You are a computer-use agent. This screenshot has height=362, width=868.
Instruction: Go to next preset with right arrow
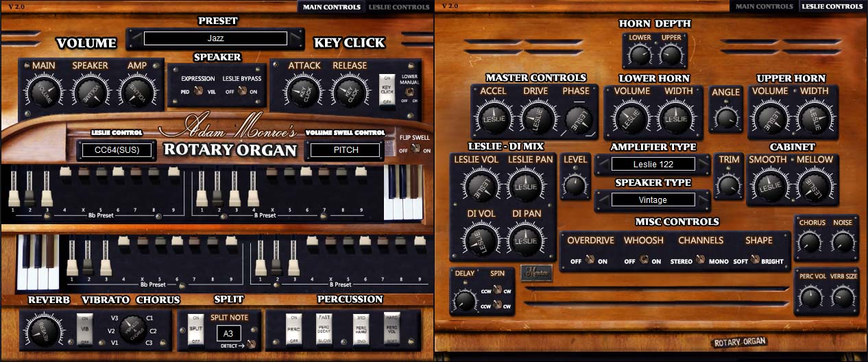tap(296, 38)
